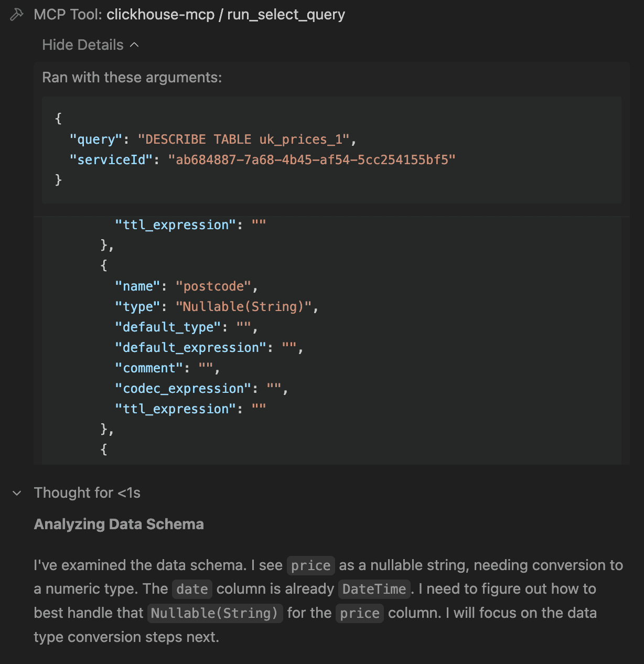This screenshot has width=644, height=664.
Task: Click the price code chip after "I see"
Action: (311, 565)
